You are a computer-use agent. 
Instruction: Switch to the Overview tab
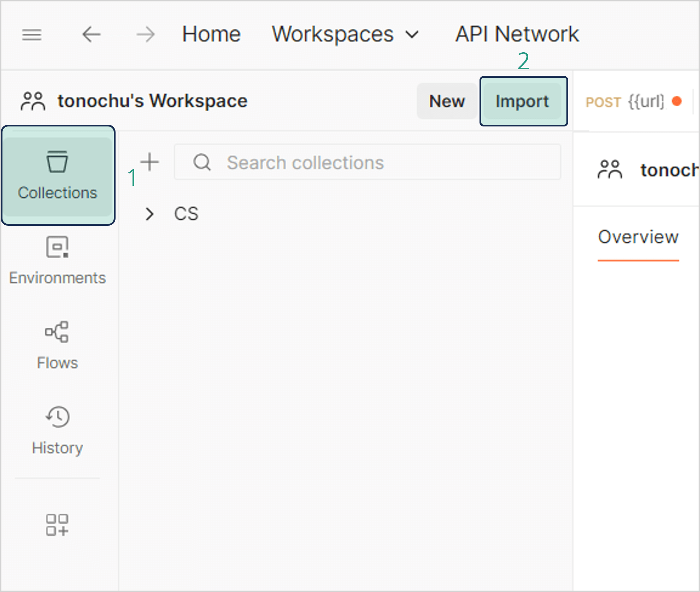coord(638,237)
